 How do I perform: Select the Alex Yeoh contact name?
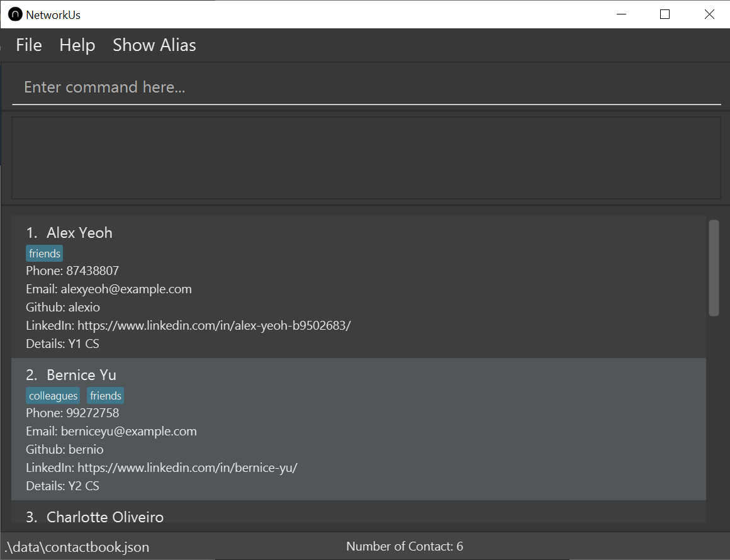tap(79, 233)
